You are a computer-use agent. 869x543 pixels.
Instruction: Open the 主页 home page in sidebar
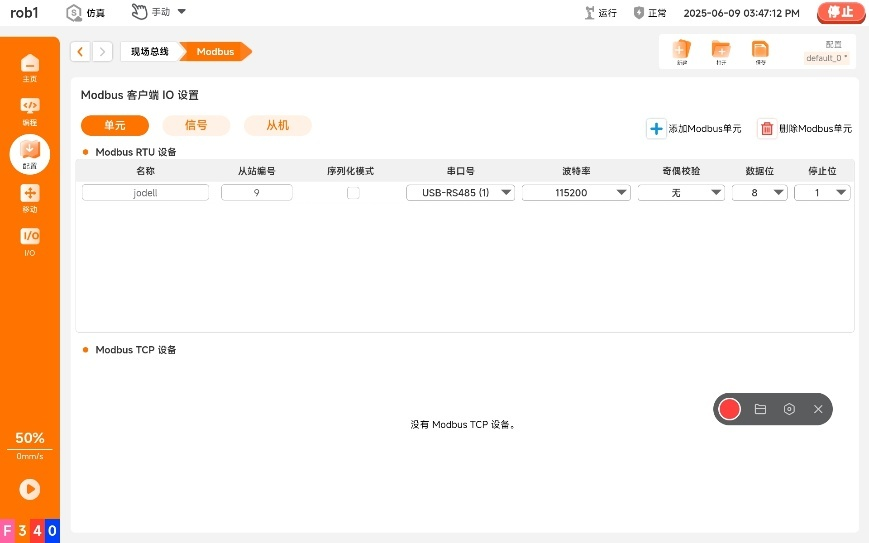[x=30, y=66]
